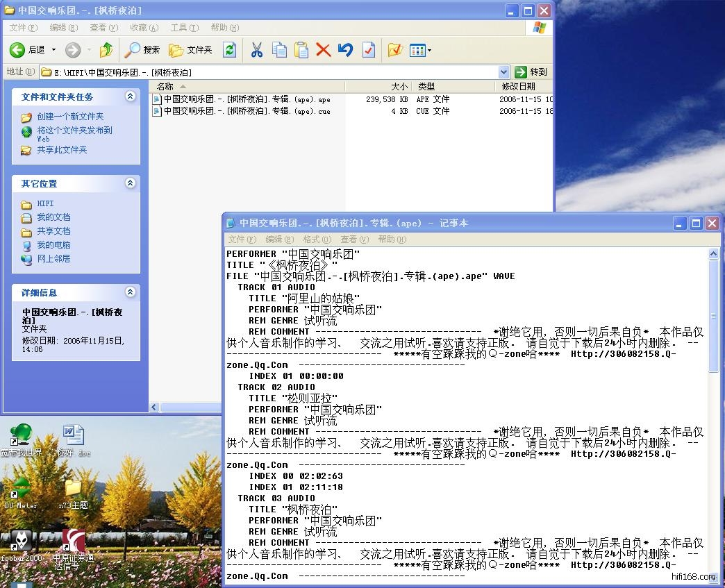Click the Properties checkmark icon in toolbar
Image resolution: width=725 pixels, height=588 pixels.
coord(369,50)
